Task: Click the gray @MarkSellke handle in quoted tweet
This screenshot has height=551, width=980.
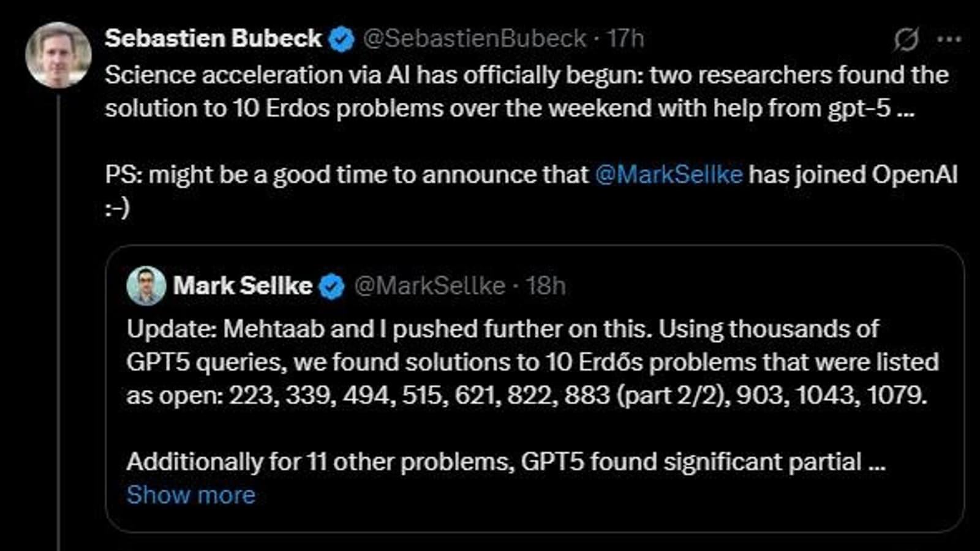Action: coord(430,286)
